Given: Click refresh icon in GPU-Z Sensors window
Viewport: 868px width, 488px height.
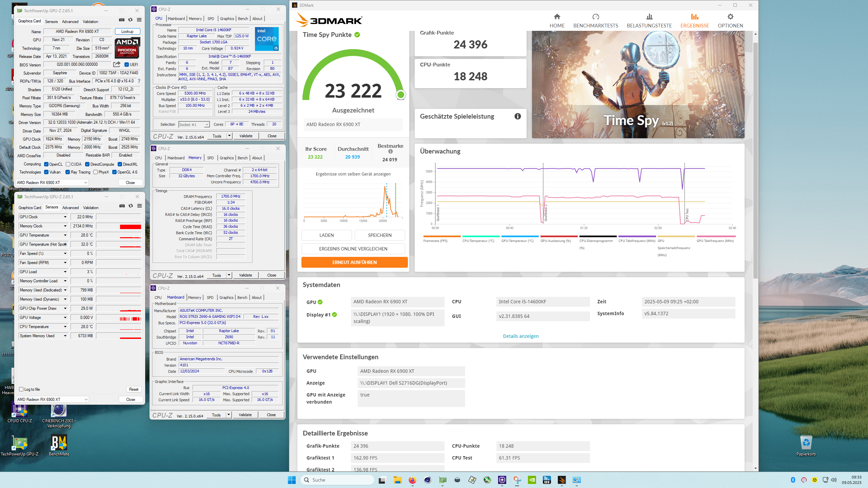Looking at the screenshot, I should [131, 206].
